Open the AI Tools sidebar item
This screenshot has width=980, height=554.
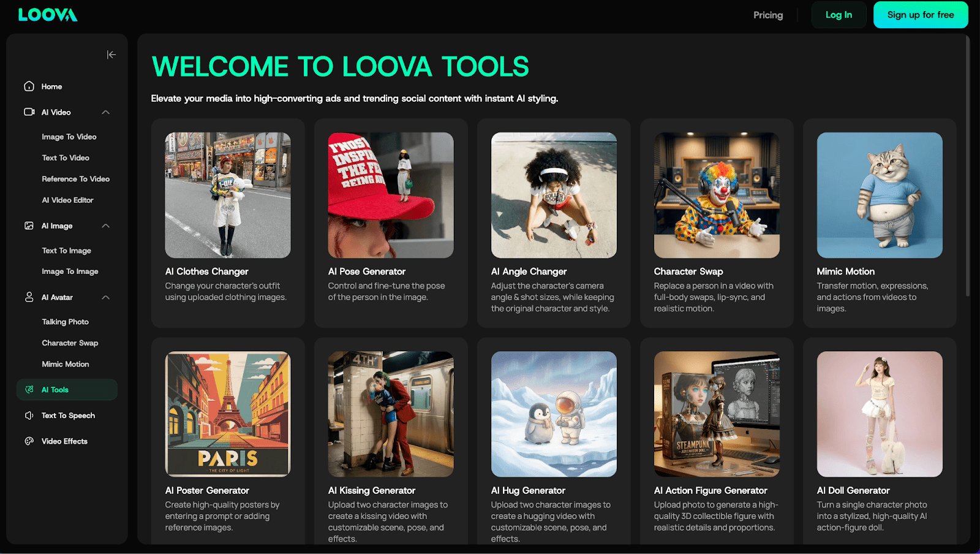pos(67,390)
